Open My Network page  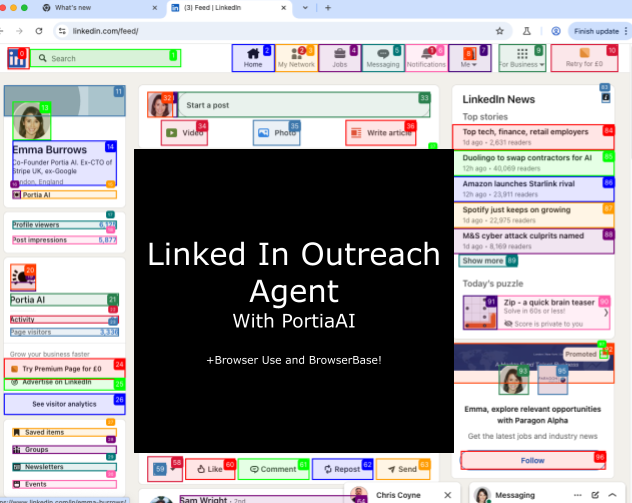(x=296, y=58)
